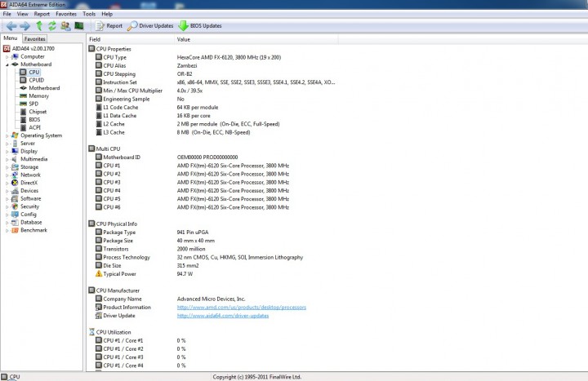
Task: Select the Security tree node
Action: (25, 206)
